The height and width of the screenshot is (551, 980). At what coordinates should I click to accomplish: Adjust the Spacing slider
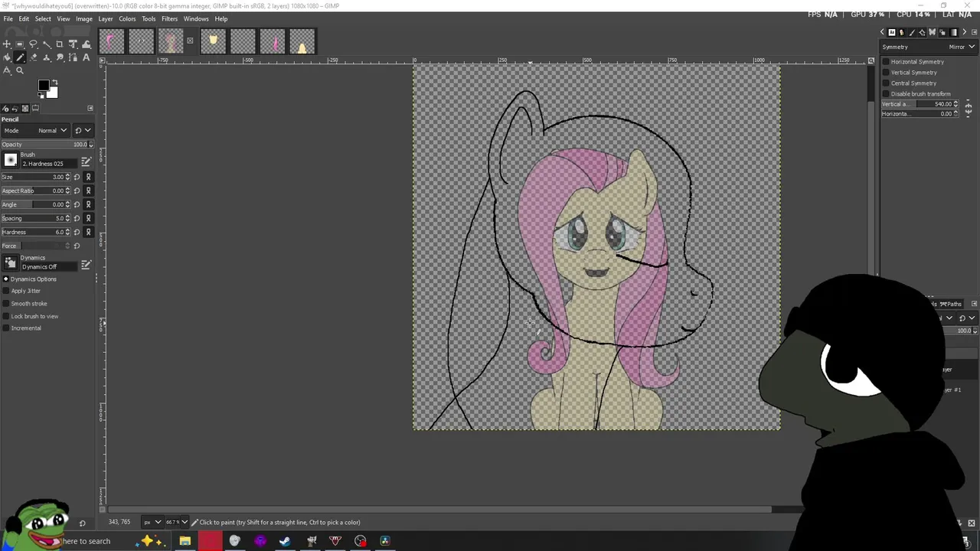[35, 218]
